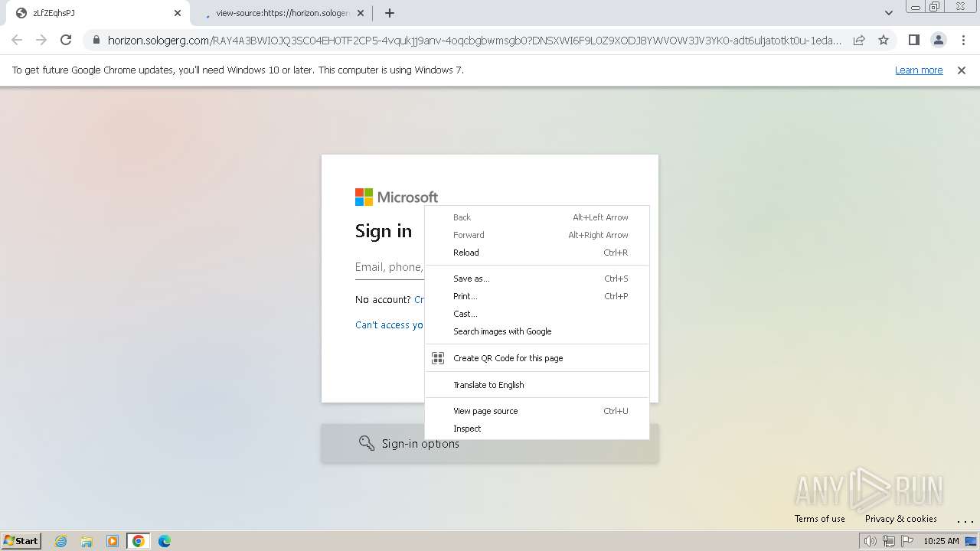Click the share page icon in address bar

point(859,40)
